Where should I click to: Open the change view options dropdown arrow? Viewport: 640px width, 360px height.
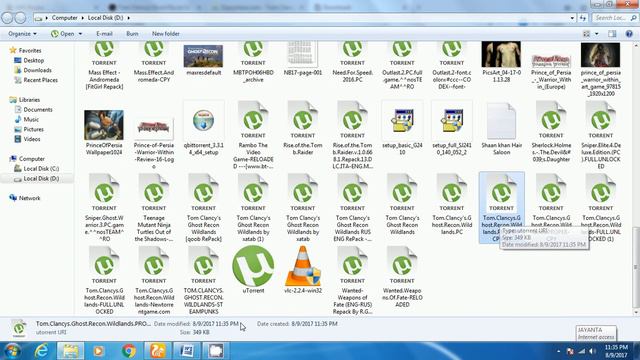pos(596,34)
